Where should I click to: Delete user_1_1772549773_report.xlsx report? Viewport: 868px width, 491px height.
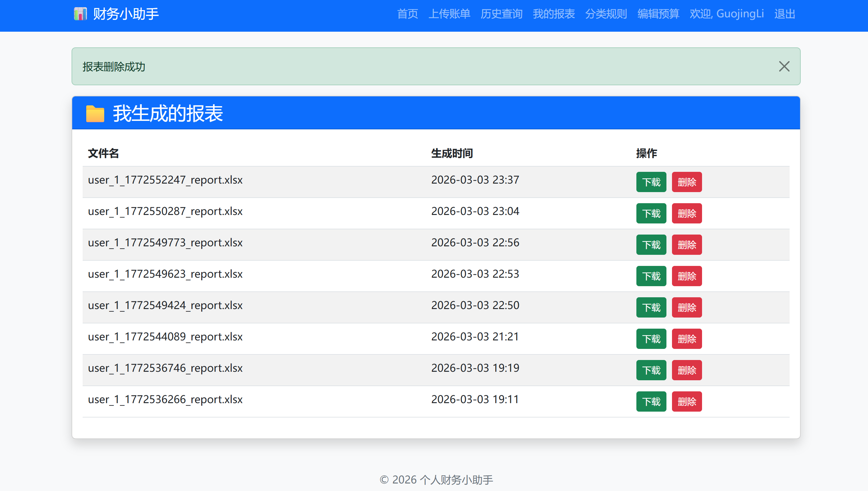(687, 245)
